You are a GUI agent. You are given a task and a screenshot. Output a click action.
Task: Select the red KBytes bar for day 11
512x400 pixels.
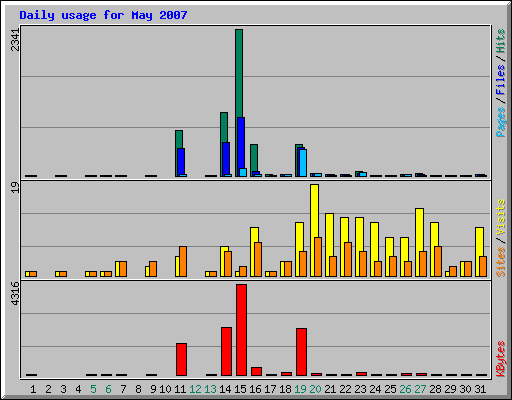tap(181, 359)
